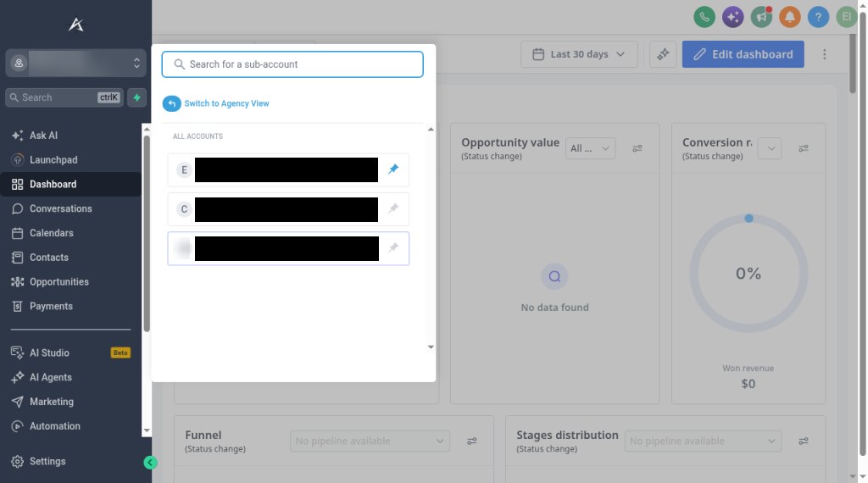Click the 0% conversion rate ring marker
Screen dimensions: 868x483
[748, 219]
